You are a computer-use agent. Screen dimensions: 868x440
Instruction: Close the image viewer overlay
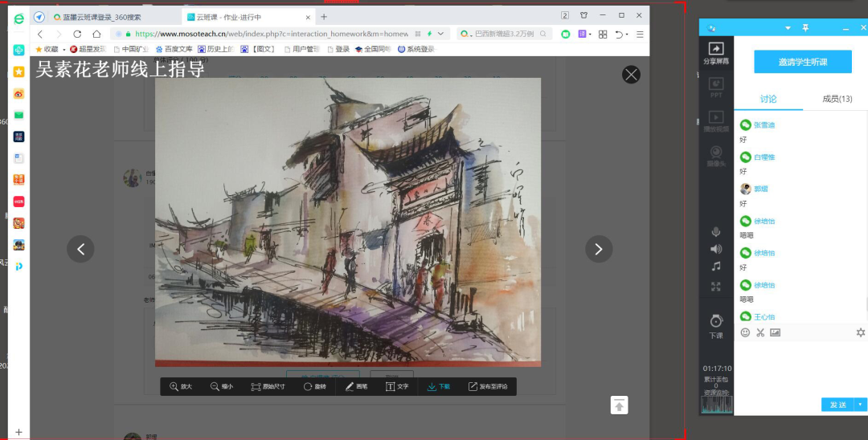click(x=631, y=75)
